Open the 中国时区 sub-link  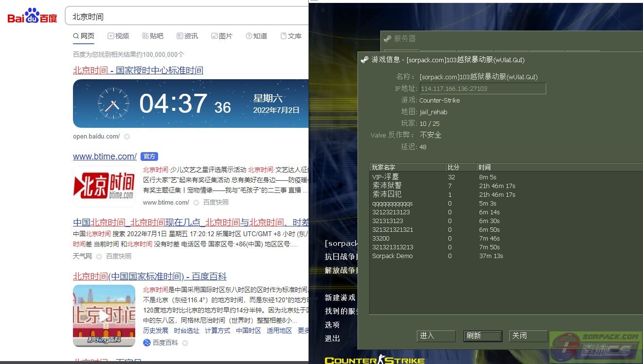click(x=249, y=330)
